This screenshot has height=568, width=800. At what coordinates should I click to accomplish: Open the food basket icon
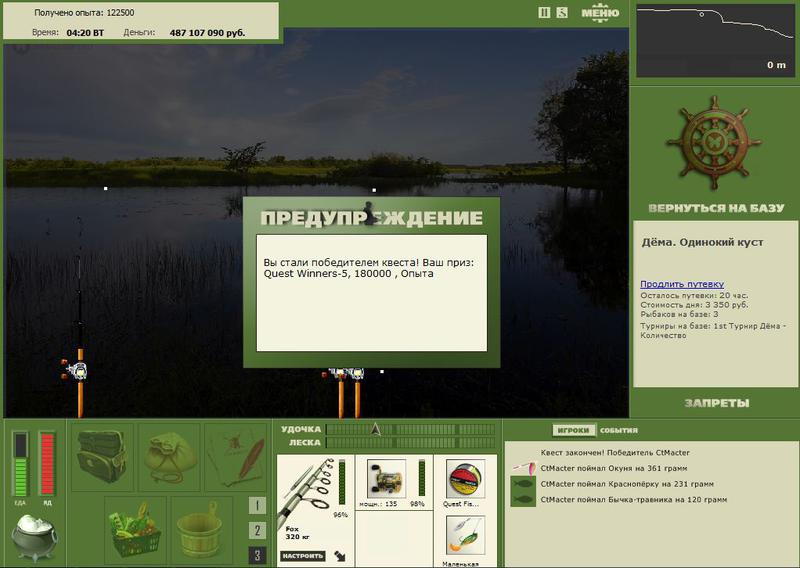(135, 529)
